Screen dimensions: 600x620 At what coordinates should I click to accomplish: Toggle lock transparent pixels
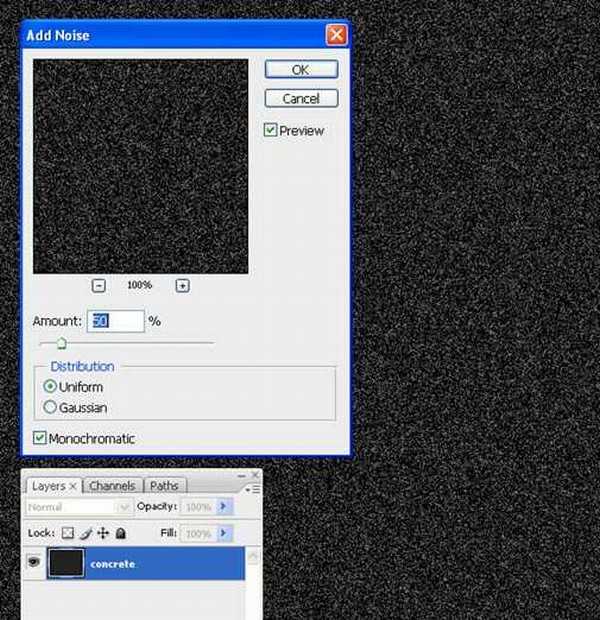(68, 534)
